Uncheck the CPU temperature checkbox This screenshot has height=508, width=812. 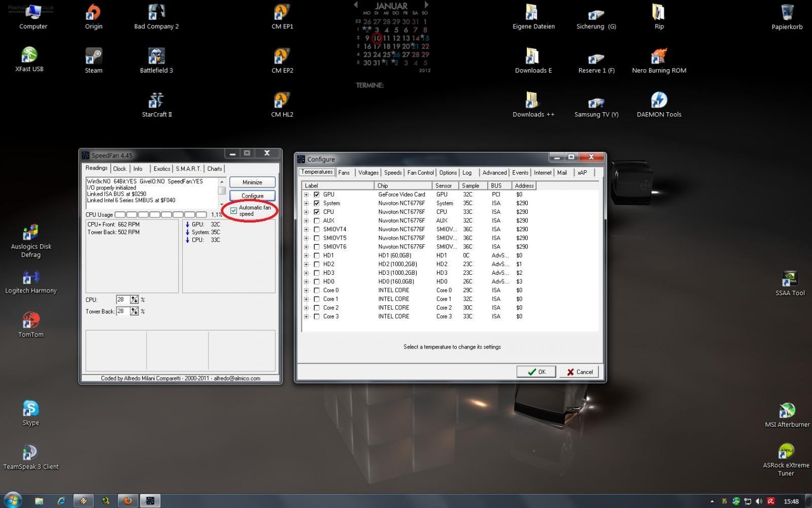tap(317, 212)
